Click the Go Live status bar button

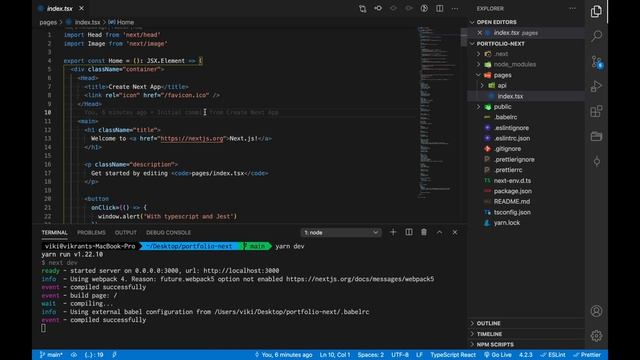pos(498,355)
